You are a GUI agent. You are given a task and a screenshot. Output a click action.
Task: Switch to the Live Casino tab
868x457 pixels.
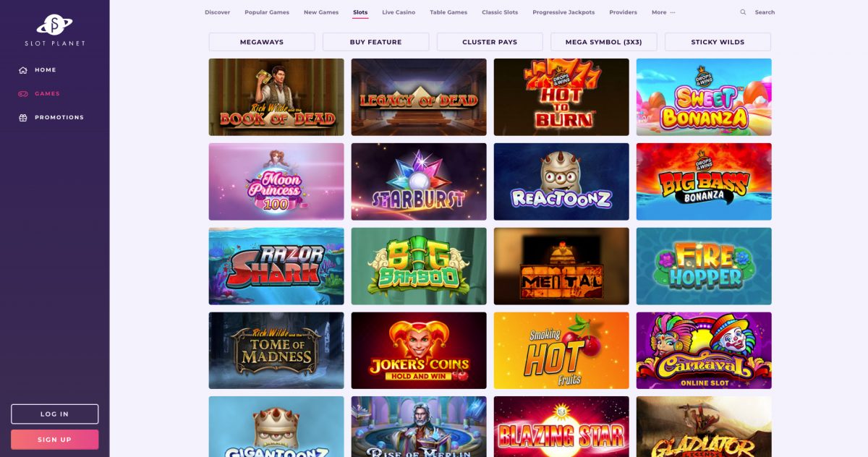click(x=399, y=12)
